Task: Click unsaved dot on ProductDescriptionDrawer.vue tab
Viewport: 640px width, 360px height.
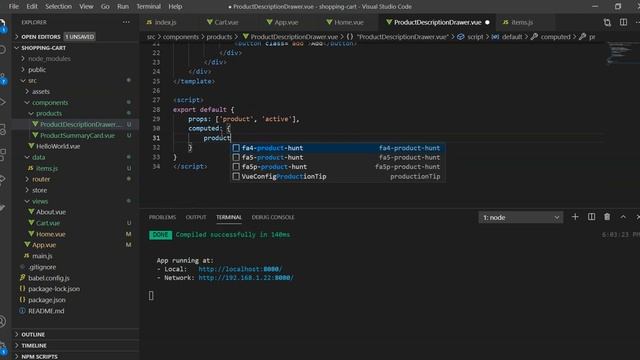Action: coord(487,22)
